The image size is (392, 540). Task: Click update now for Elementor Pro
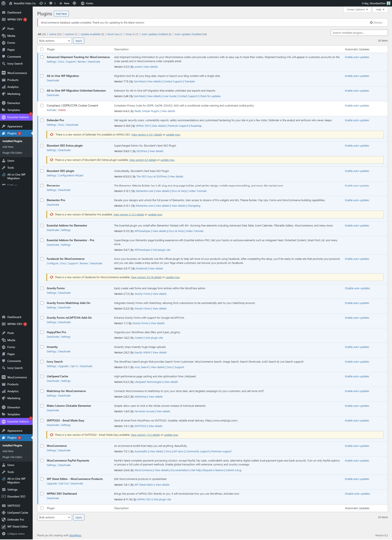[x=155, y=215]
